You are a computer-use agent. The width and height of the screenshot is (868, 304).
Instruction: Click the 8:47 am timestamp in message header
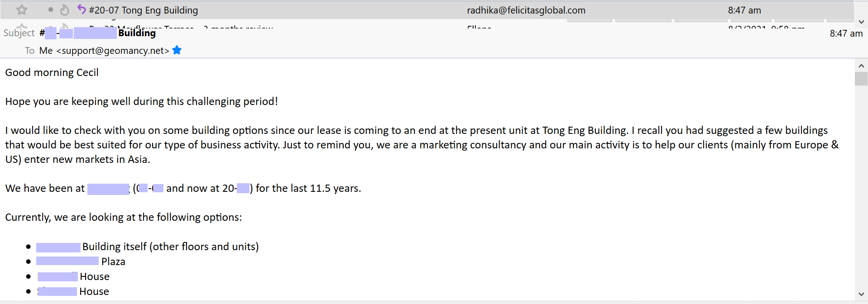[x=845, y=33]
